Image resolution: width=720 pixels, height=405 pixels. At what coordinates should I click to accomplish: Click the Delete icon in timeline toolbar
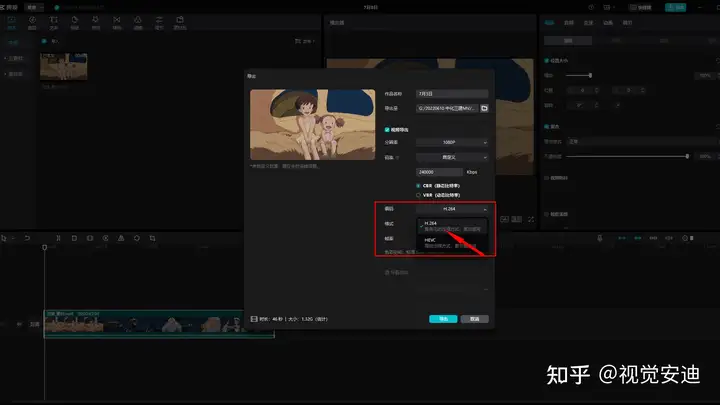point(74,238)
